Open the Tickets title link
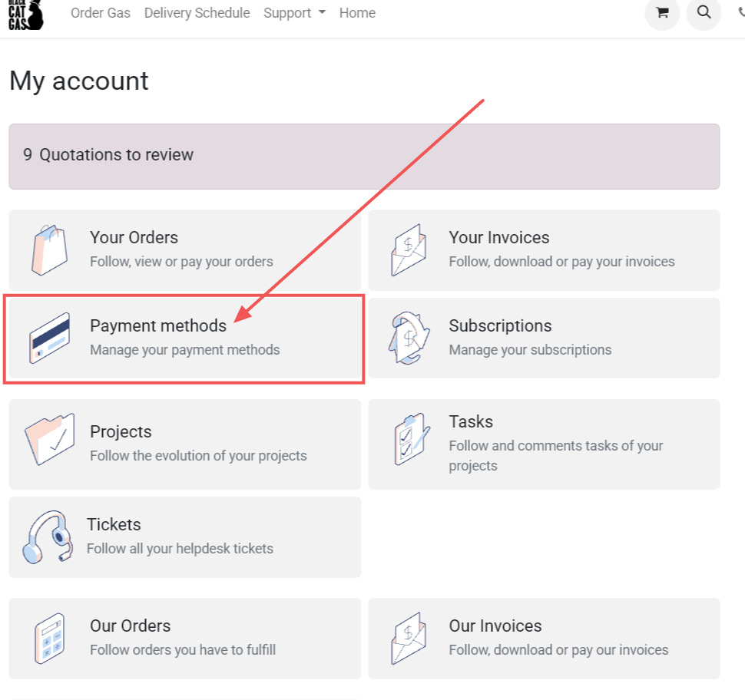Image resolution: width=745 pixels, height=700 pixels. click(x=114, y=524)
